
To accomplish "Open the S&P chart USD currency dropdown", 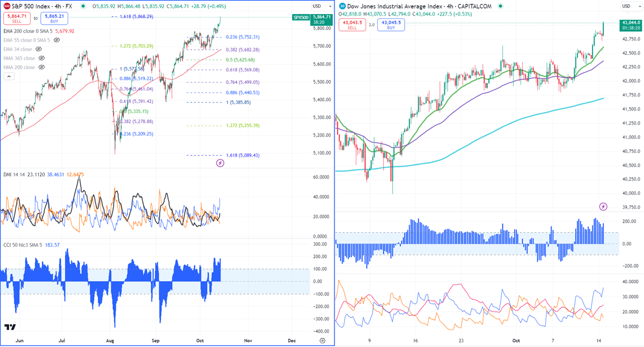I will 317,6.
